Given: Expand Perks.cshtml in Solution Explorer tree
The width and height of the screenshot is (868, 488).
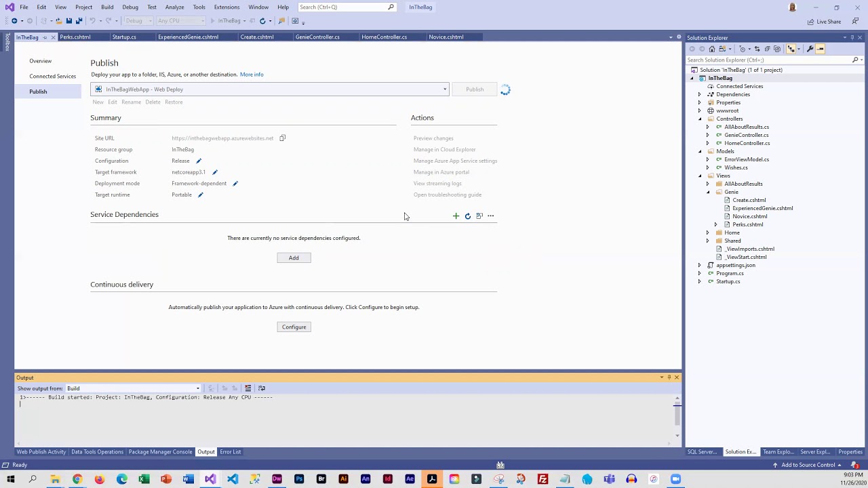Looking at the screenshot, I should [716, 224].
